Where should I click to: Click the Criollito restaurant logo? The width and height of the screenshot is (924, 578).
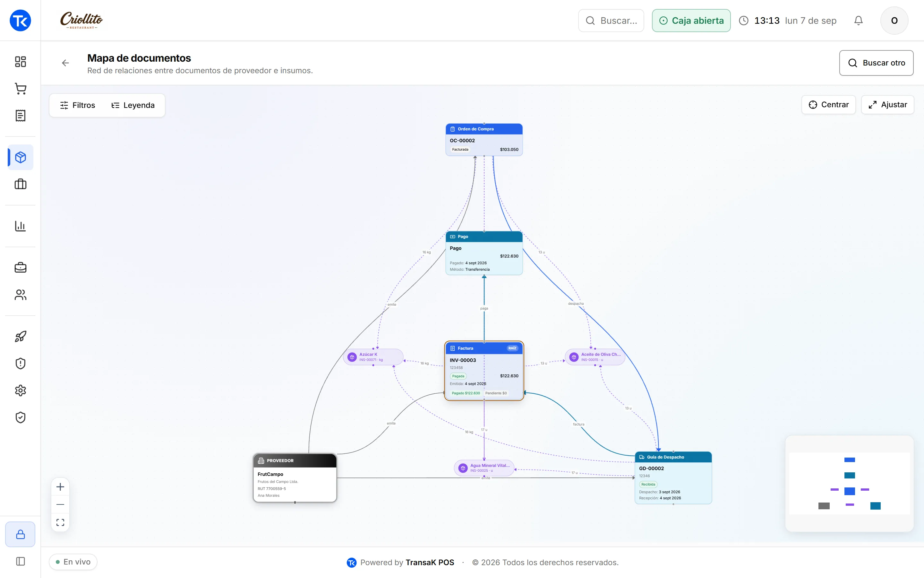[x=81, y=20]
